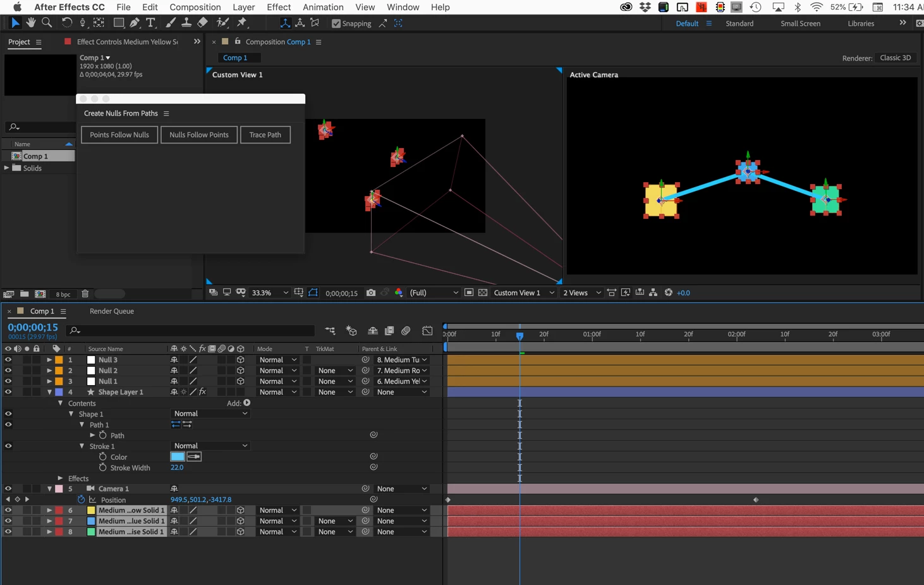The image size is (924, 585).
Task: Select the Roto Brush tool
Action: pyautogui.click(x=222, y=23)
